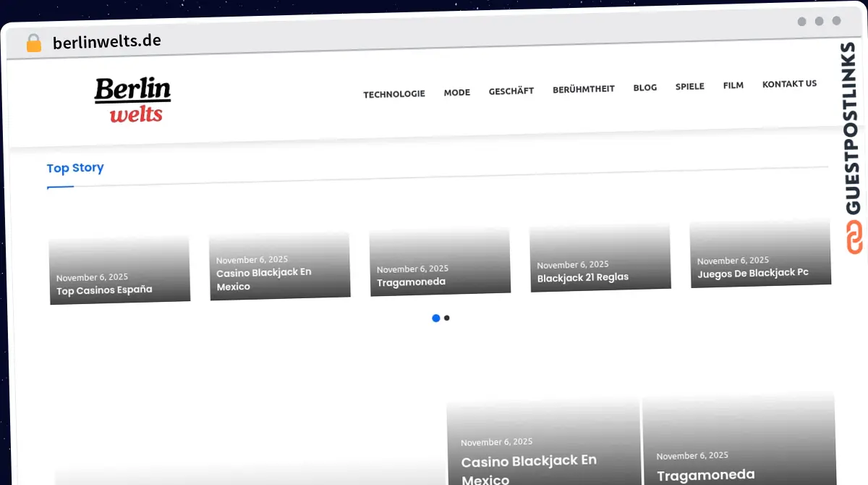This screenshot has width=868, height=485.
Task: Open the Blog page
Action: tap(644, 88)
